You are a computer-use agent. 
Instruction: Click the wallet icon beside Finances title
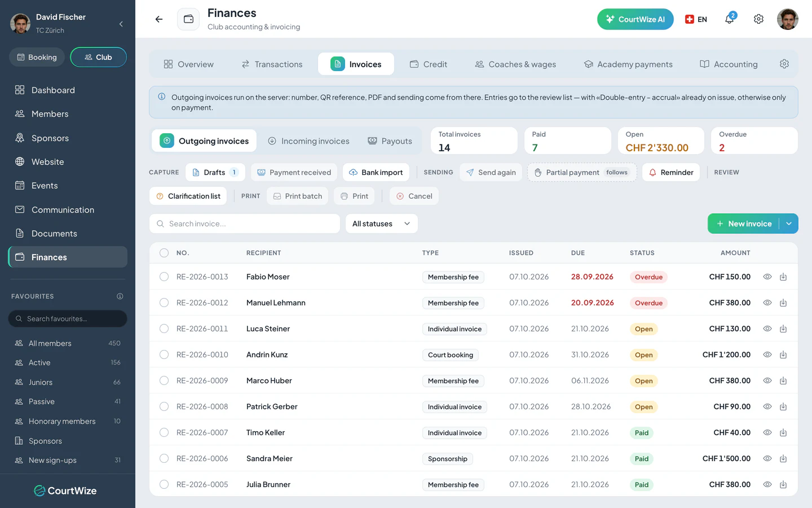[188, 19]
